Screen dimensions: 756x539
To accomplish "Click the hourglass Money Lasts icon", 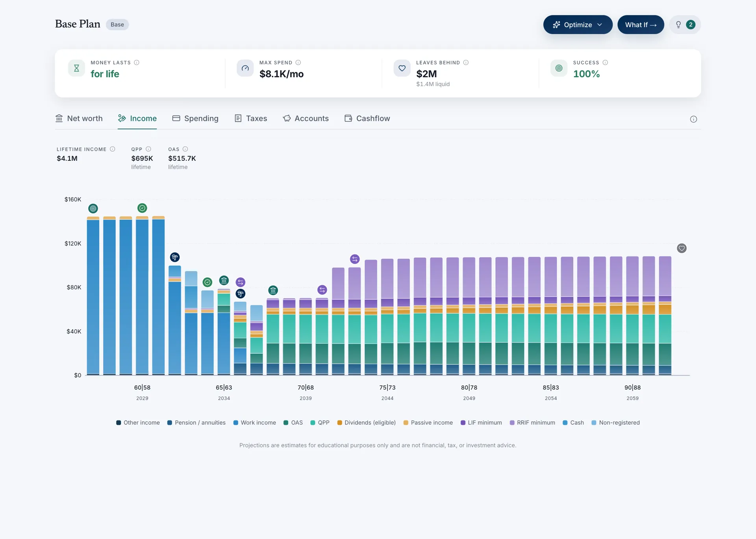I will (76, 68).
